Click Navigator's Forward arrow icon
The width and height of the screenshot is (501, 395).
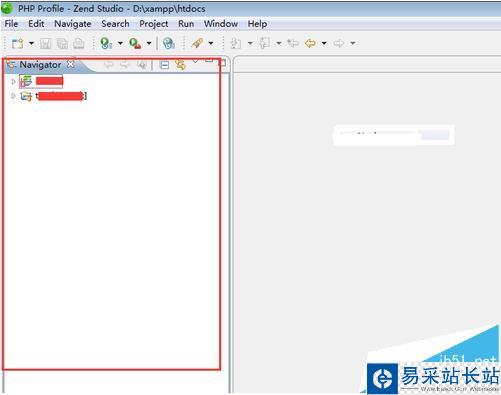point(125,65)
